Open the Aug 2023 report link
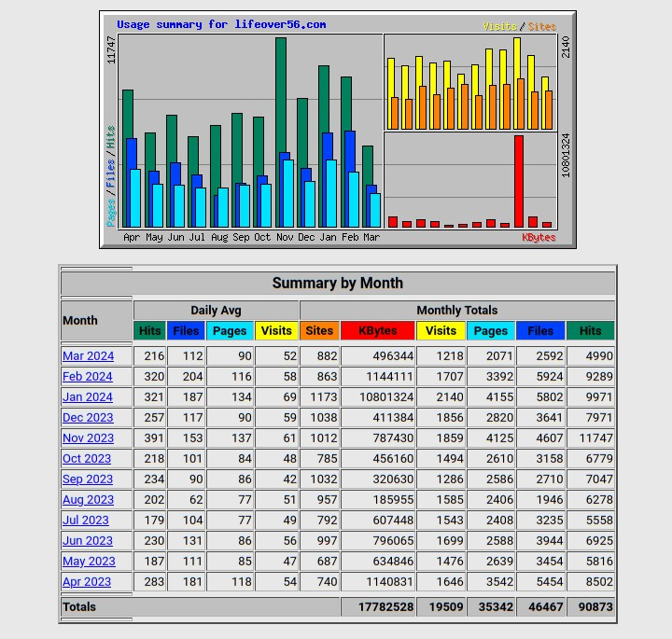This screenshot has width=672, height=639. click(x=88, y=500)
